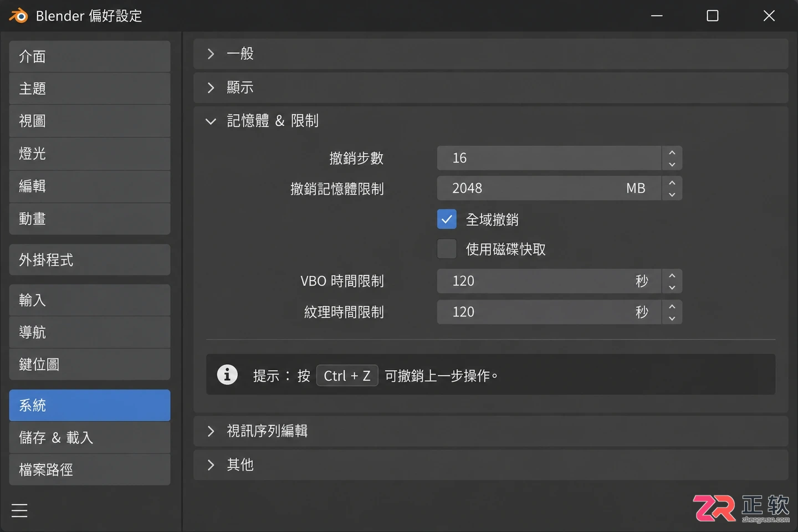Go to the 檔案路徑 tab
798x532 pixels.
(90, 470)
